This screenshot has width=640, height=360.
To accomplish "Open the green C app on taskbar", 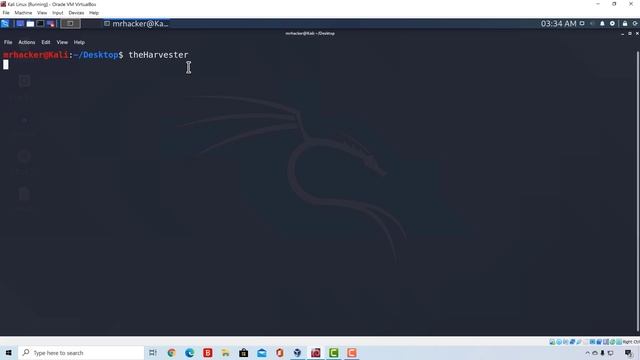I will (x=333, y=353).
